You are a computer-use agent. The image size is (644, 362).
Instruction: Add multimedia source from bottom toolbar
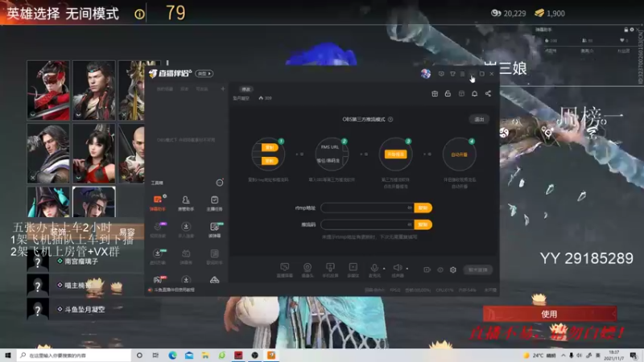pos(353,270)
